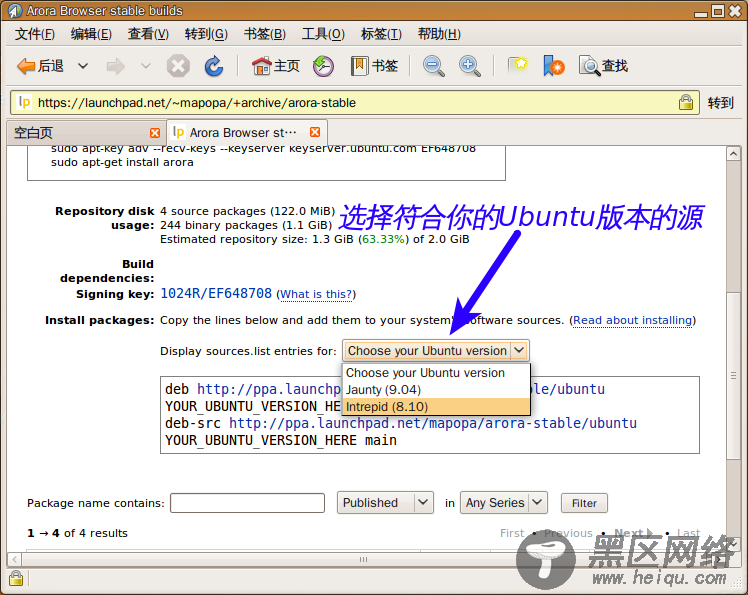The height and width of the screenshot is (595, 748).
Task: Click the horizontal scrollbar thumb
Action: tap(364, 559)
